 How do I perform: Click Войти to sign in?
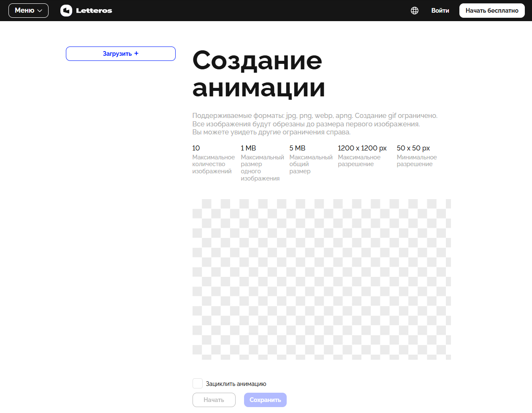pyautogui.click(x=440, y=11)
